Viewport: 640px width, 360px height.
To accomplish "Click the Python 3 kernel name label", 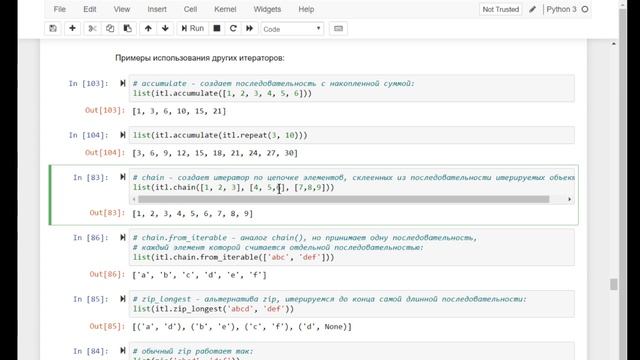I will (561, 9).
